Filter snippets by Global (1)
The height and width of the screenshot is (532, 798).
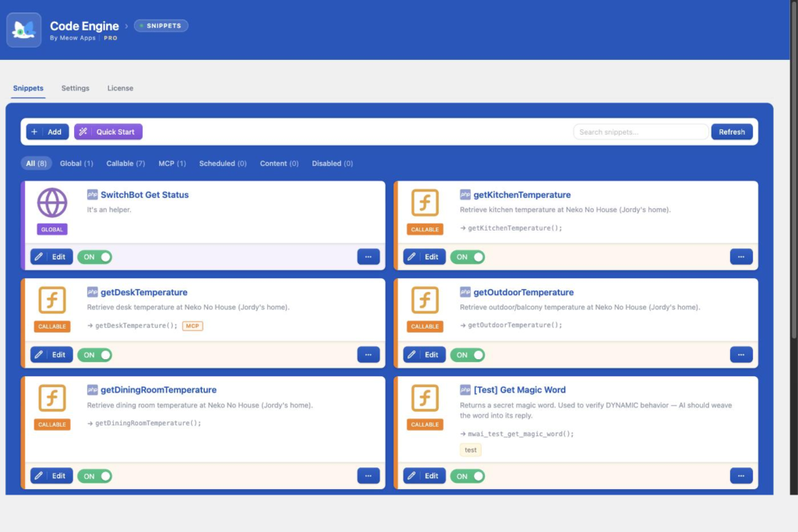pos(76,164)
